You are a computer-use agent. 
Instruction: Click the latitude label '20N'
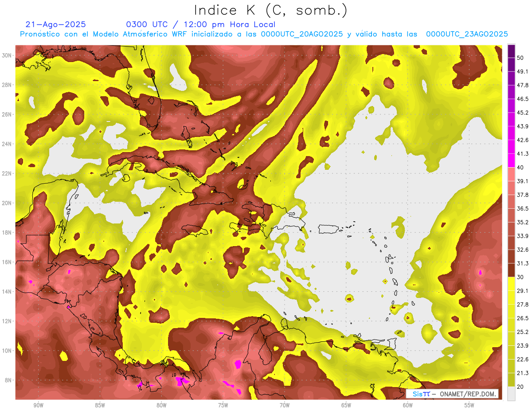(x=7, y=203)
